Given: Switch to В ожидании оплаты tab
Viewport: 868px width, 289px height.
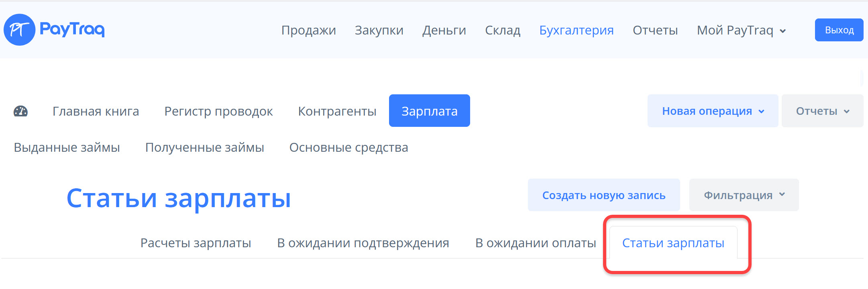Looking at the screenshot, I should point(536,243).
